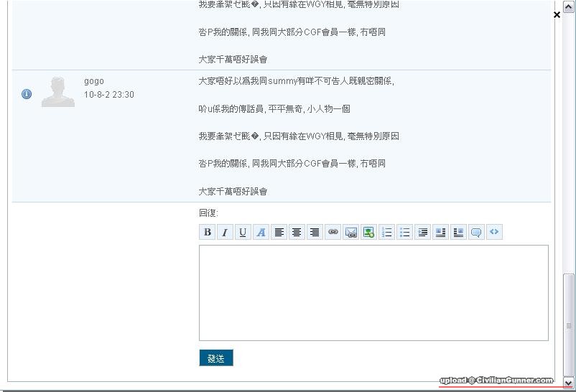Insert a quote speech bubble
This screenshot has height=392, width=576.
[475, 232]
